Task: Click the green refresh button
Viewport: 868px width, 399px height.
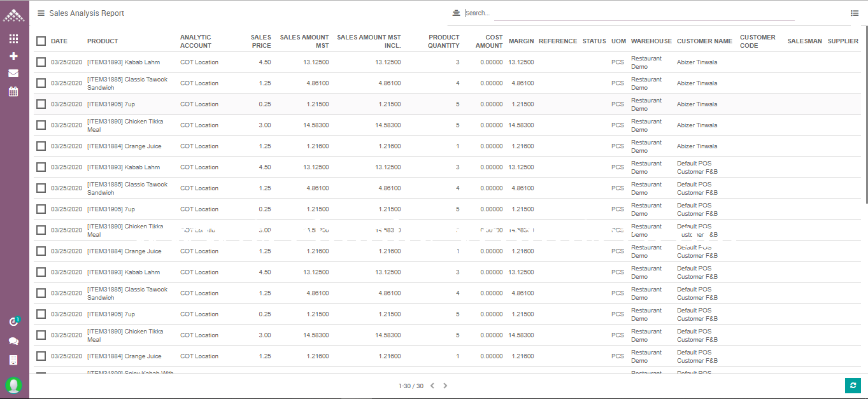Action: coord(852,385)
